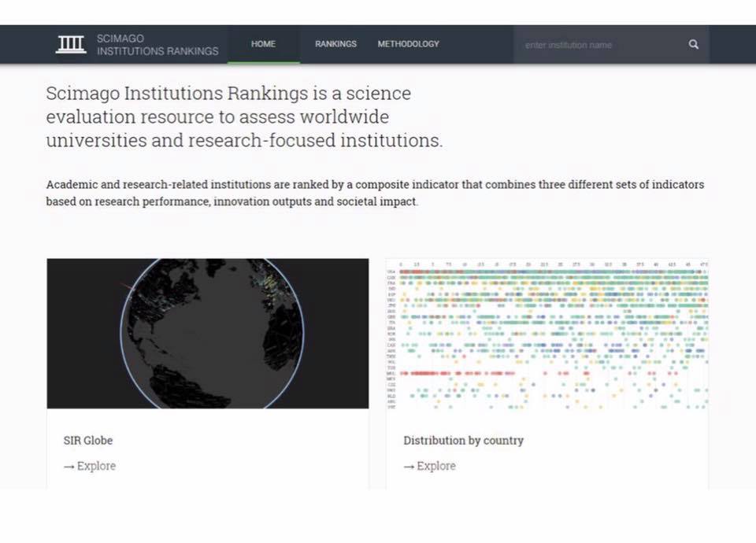Viewport: 756px width, 543px height.
Task: Click the top number axis of the chart
Action: pos(551,264)
